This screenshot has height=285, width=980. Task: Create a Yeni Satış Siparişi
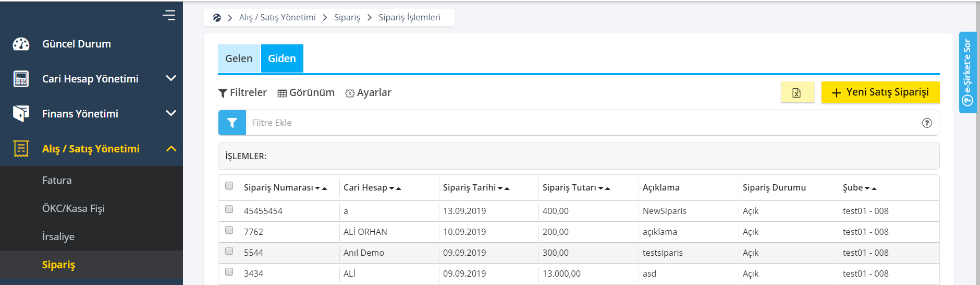(880, 92)
